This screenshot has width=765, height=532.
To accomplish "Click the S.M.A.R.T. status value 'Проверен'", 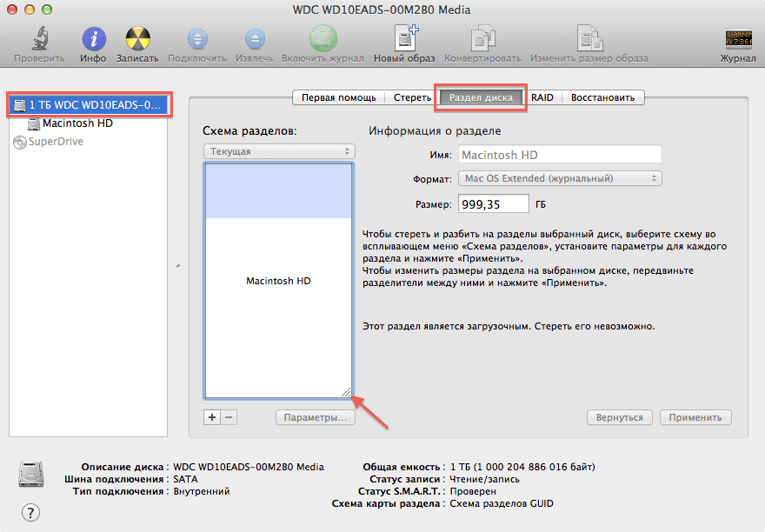I will [x=473, y=491].
